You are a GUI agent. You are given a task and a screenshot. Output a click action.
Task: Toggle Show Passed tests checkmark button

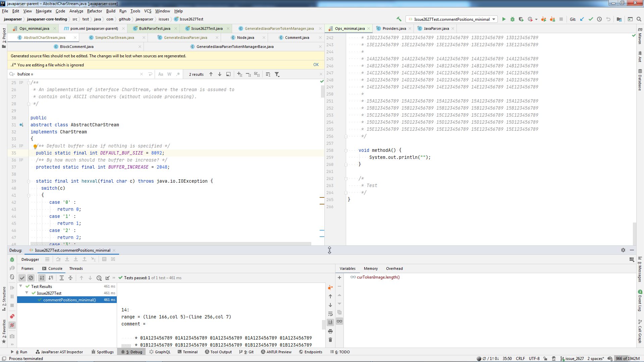pyautogui.click(x=22, y=278)
